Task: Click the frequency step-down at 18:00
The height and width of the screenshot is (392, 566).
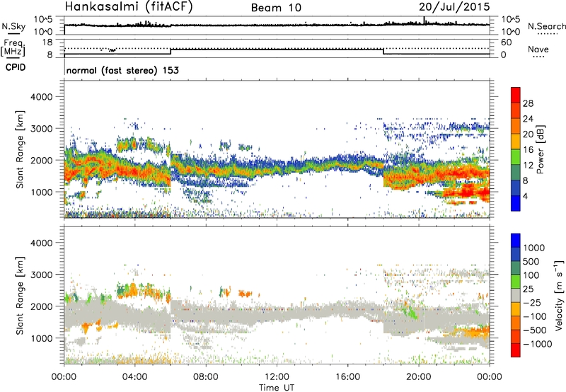Action: [383, 51]
